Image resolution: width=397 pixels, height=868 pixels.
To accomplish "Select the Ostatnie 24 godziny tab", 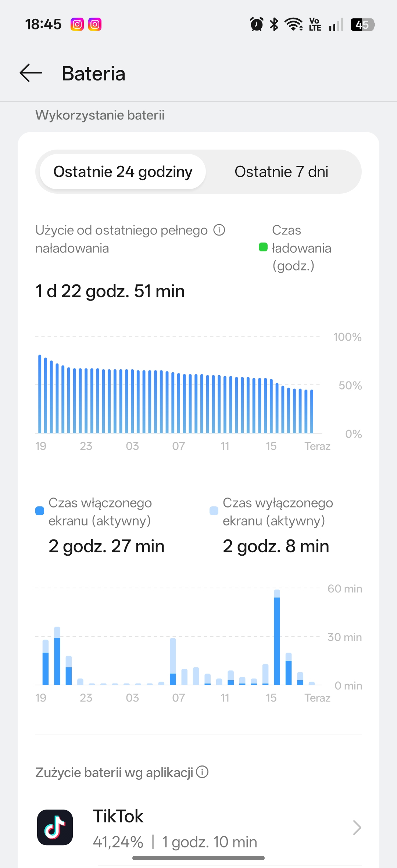I will pyautogui.click(x=123, y=172).
